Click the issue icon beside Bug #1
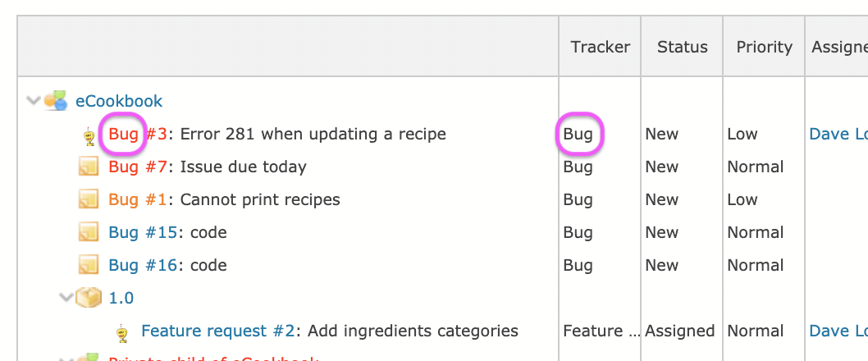 (x=89, y=200)
